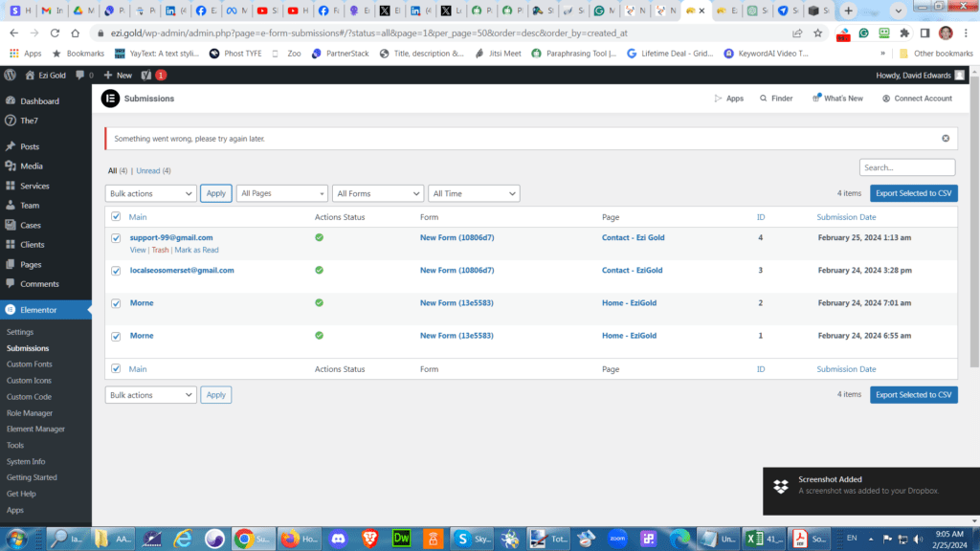Open the All Forms filter dropdown
The image size is (980, 551).
click(377, 193)
